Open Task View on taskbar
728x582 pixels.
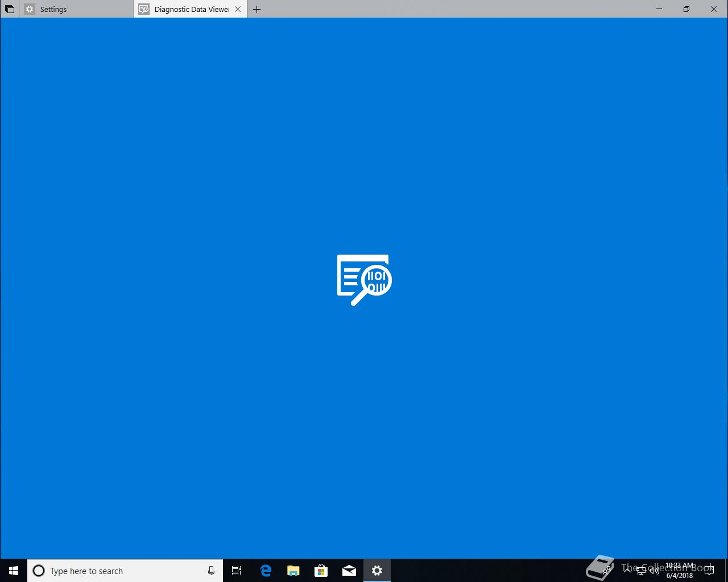pyautogui.click(x=237, y=571)
